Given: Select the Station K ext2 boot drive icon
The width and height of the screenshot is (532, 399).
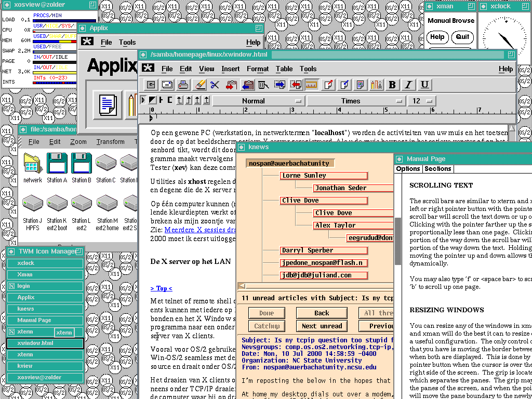Looking at the screenshot, I should (x=57, y=203).
